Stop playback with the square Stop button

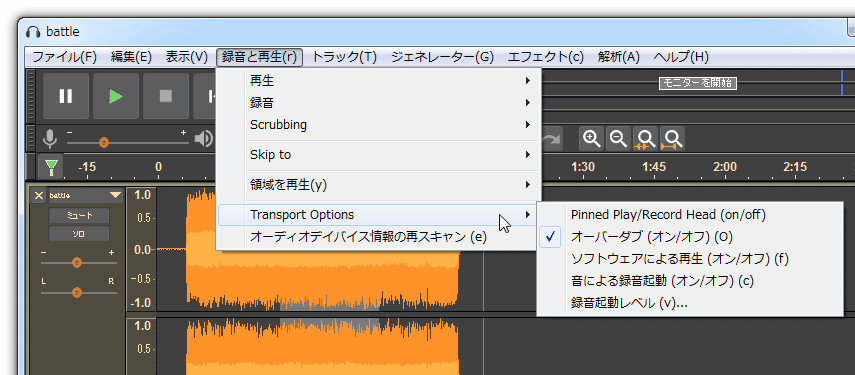166,96
